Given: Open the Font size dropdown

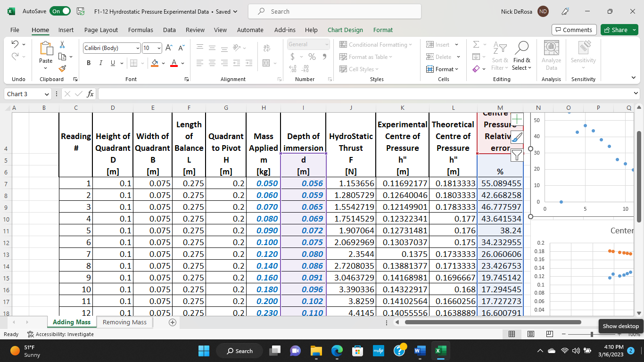Looking at the screenshot, I should 159,48.
